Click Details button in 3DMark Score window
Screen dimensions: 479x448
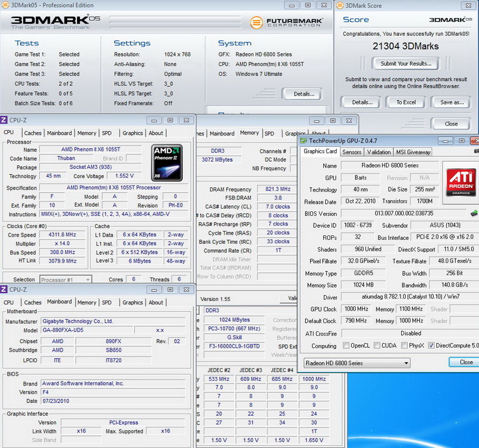362,102
